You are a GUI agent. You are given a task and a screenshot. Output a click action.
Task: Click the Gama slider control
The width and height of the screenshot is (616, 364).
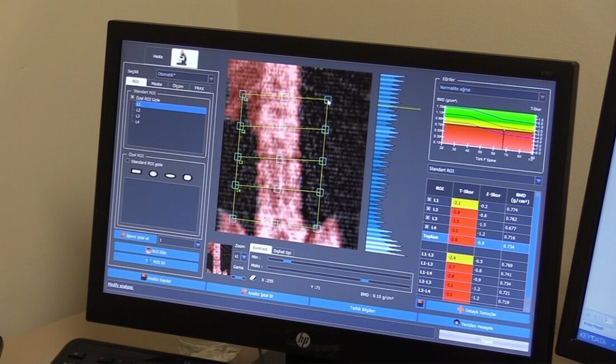tap(238, 277)
